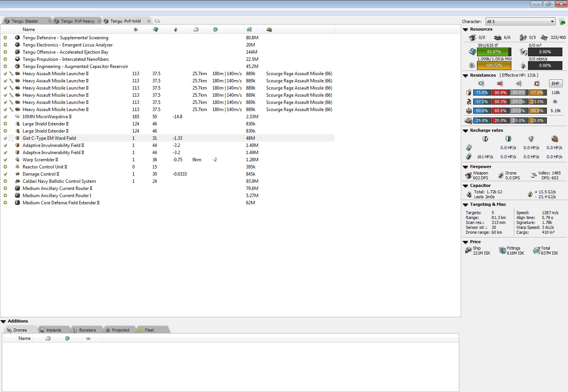Click the Tengu Offensive Accelerated Ejection Bay icon
Screen dimensions: 568x392
point(17,52)
